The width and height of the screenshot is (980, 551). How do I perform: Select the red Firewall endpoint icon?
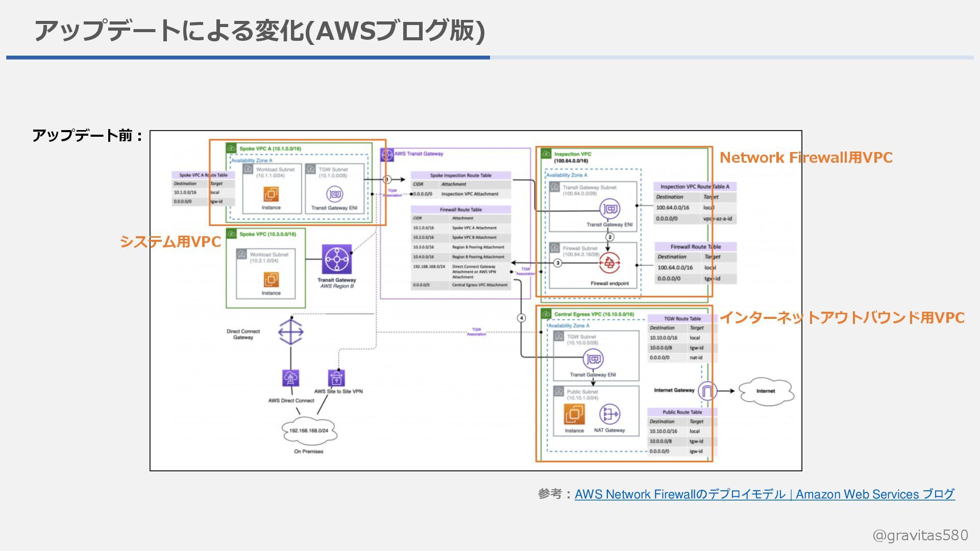coord(609,263)
